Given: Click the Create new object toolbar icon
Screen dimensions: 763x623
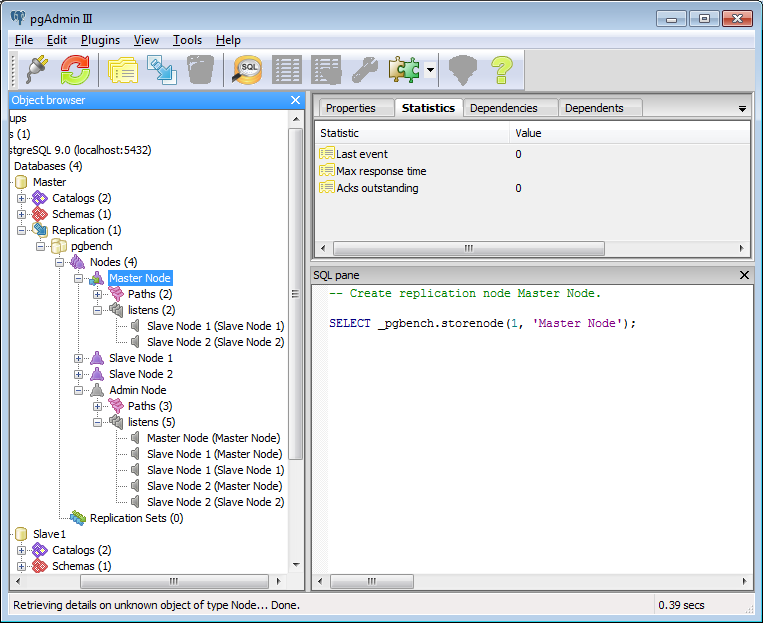Looking at the screenshot, I should point(161,70).
